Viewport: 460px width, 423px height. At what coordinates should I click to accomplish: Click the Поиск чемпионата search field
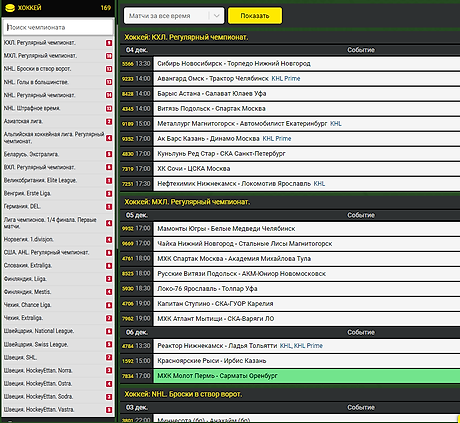click(x=58, y=27)
